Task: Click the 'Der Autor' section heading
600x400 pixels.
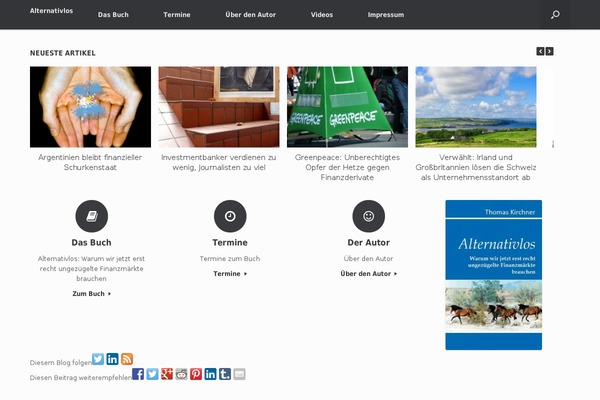Action: point(368,243)
